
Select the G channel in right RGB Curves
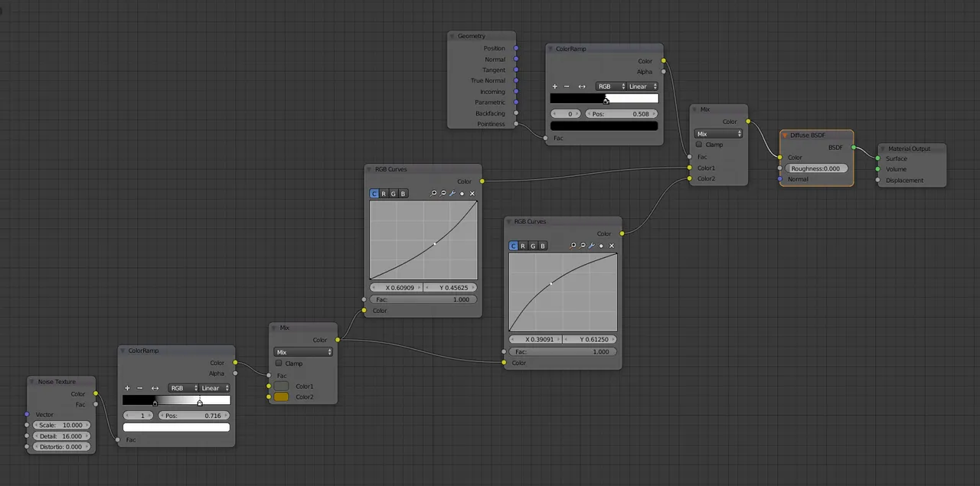coord(533,246)
